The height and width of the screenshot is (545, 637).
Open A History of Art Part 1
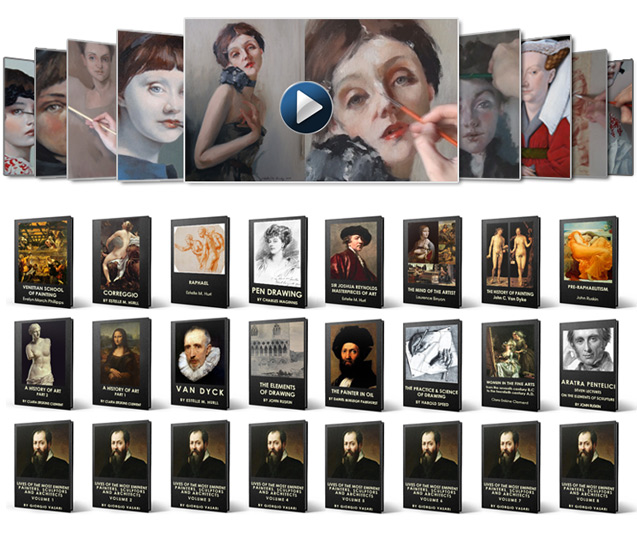click(121, 364)
